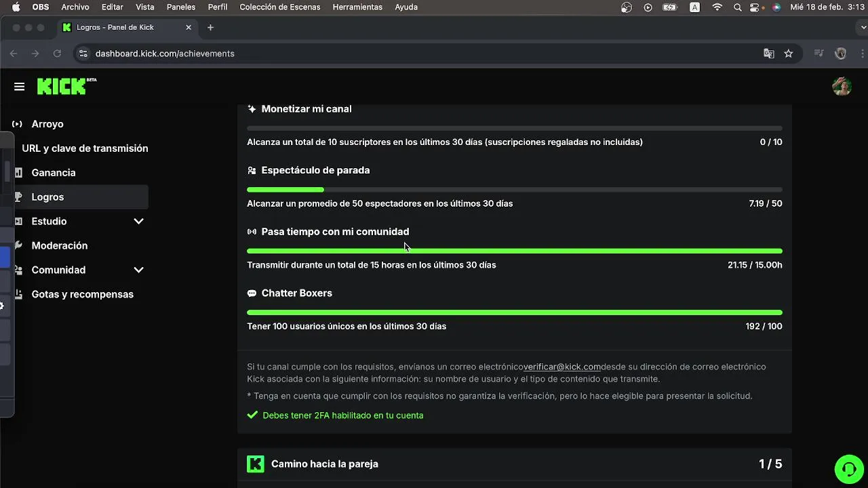This screenshot has width=868, height=488.
Task: Click the Monetizar mi canal sparkle icon
Action: (x=252, y=109)
